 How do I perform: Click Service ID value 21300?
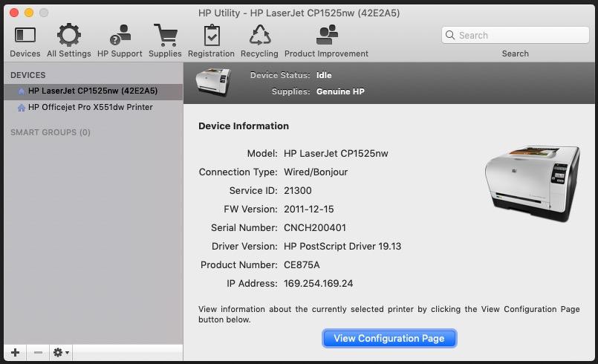click(x=297, y=190)
